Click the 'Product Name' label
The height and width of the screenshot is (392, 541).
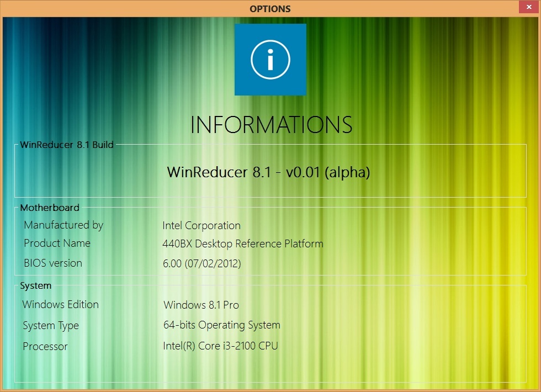click(57, 243)
